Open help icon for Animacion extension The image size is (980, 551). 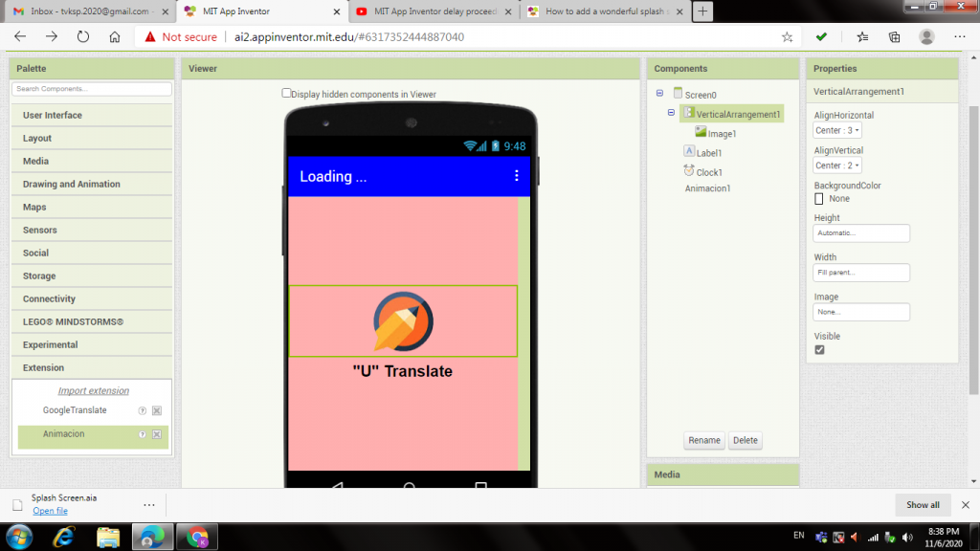pyautogui.click(x=142, y=434)
